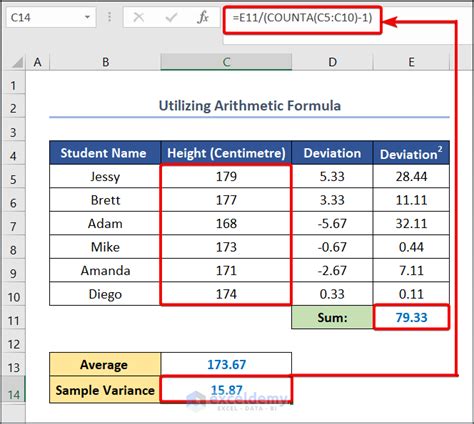
Task: Click Mike's height value 173
Action: 226,247
